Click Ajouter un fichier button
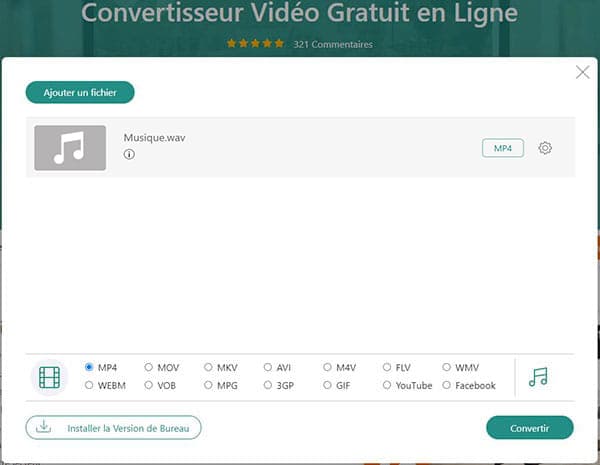600x465 pixels. click(80, 92)
